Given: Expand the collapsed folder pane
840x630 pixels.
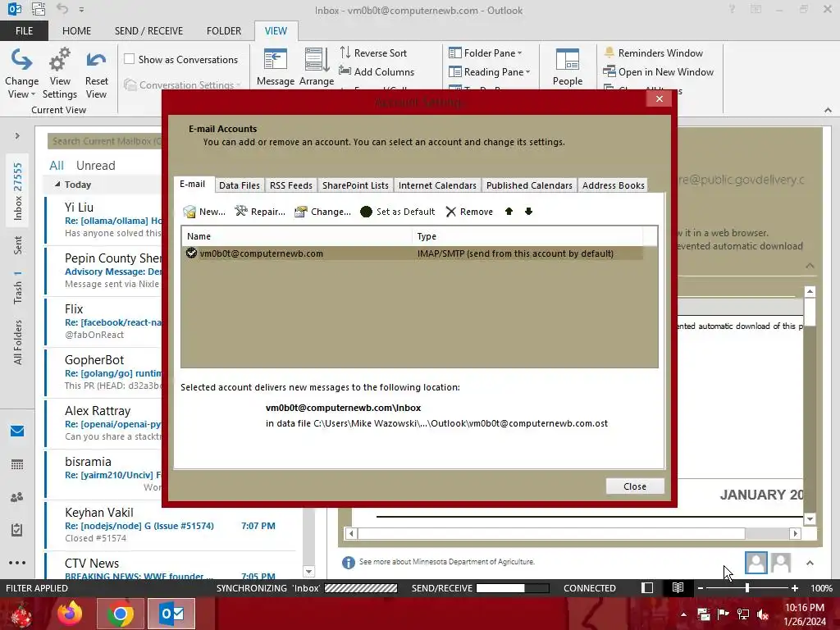Looking at the screenshot, I should tap(17, 136).
